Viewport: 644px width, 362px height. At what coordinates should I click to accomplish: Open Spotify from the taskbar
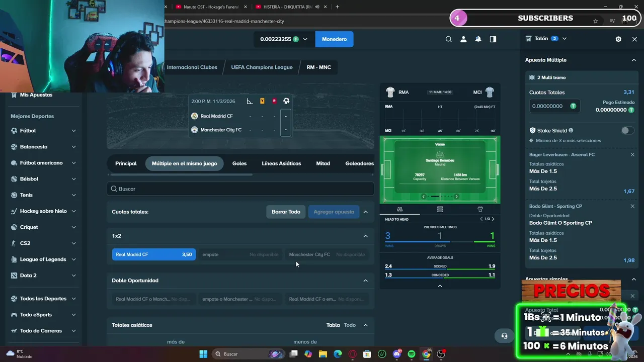[411, 354]
